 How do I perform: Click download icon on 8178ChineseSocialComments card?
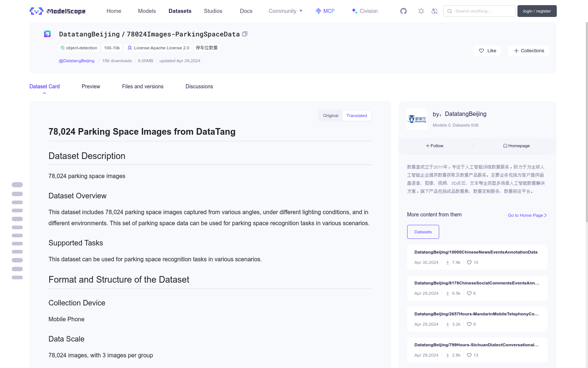[448, 293]
